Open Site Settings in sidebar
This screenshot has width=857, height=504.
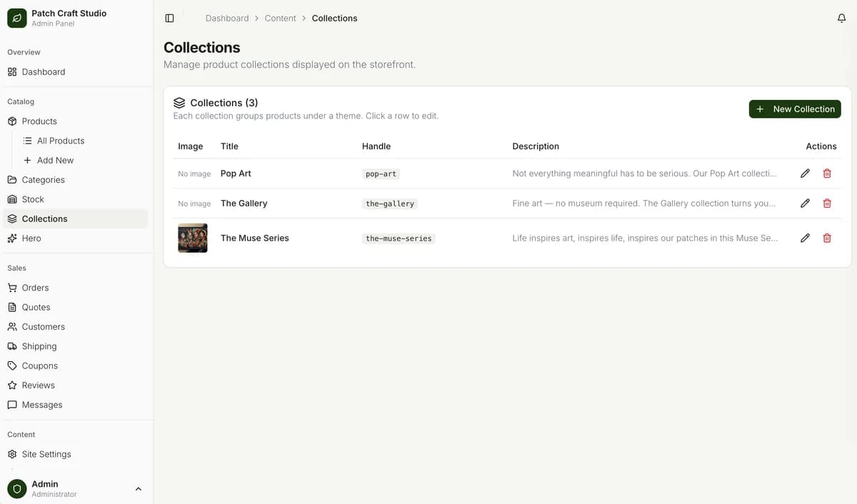point(46,454)
